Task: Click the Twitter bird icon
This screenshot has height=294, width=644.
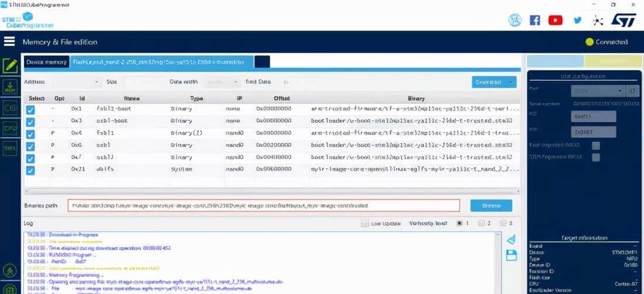Action: [x=578, y=20]
